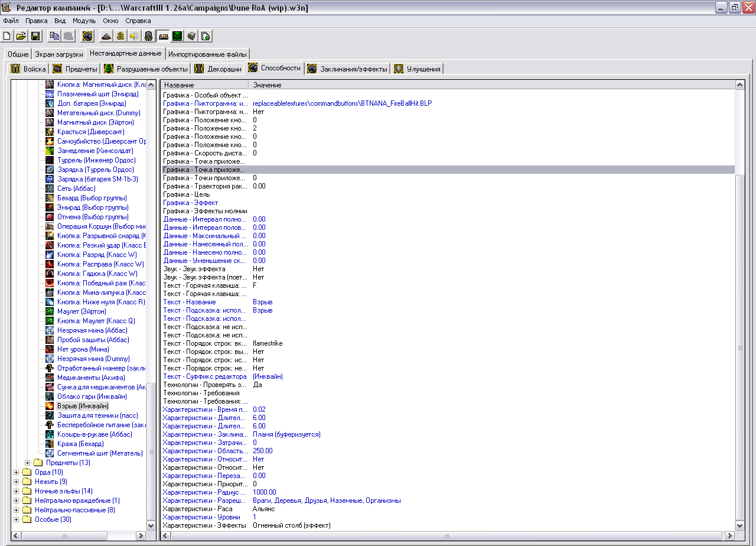Image resolution: width=756 pixels, height=546 pixels.
Task: Expand the Нейтрально-враждебные (1) folder
Action: (16, 500)
